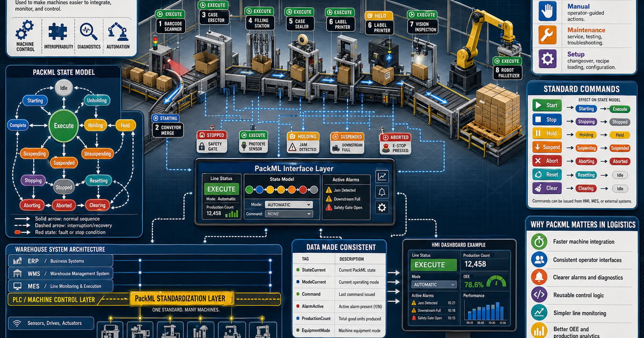Click the Unsuspending state node

tap(97, 154)
